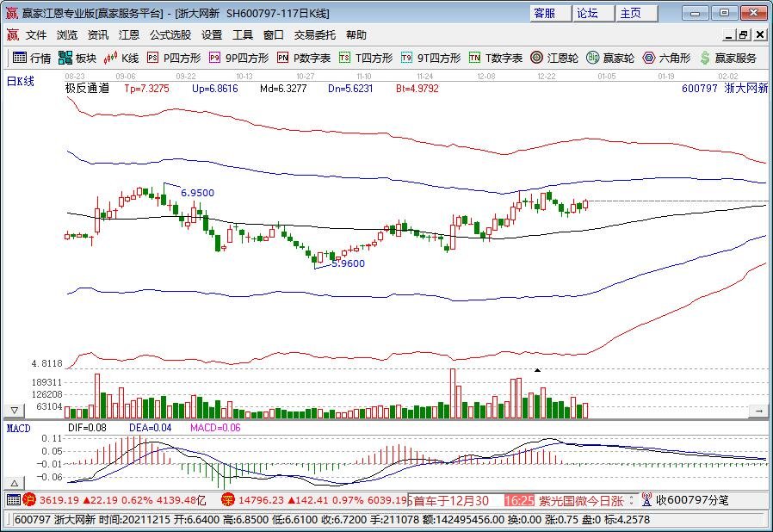773x532 pixels.
Task: Open the 设置 menu
Action: (212, 35)
